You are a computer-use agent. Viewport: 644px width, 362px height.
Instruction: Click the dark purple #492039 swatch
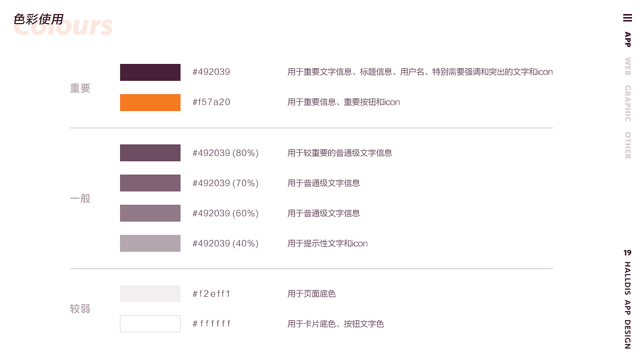coord(150,72)
